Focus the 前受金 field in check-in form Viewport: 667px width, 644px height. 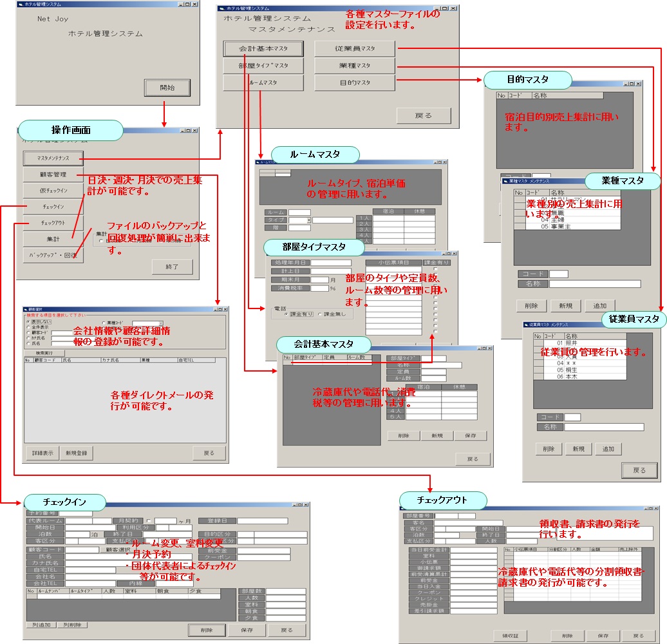264,551
